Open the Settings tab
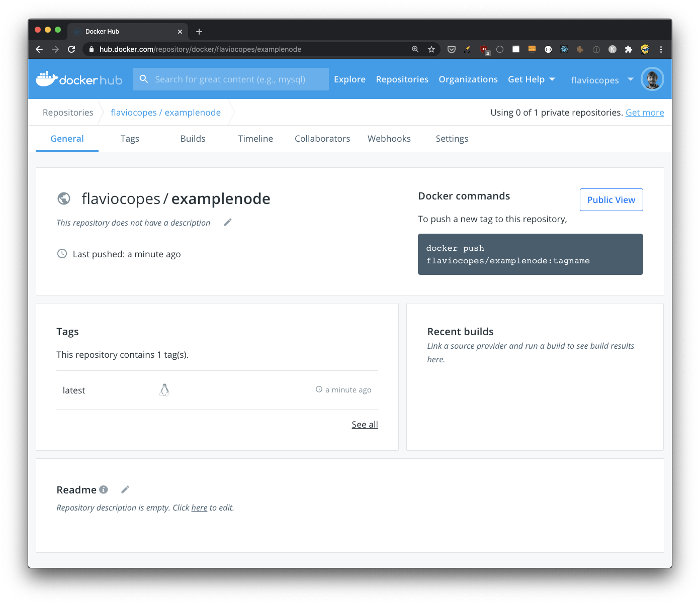Screen dimensions: 700x605 click(452, 139)
